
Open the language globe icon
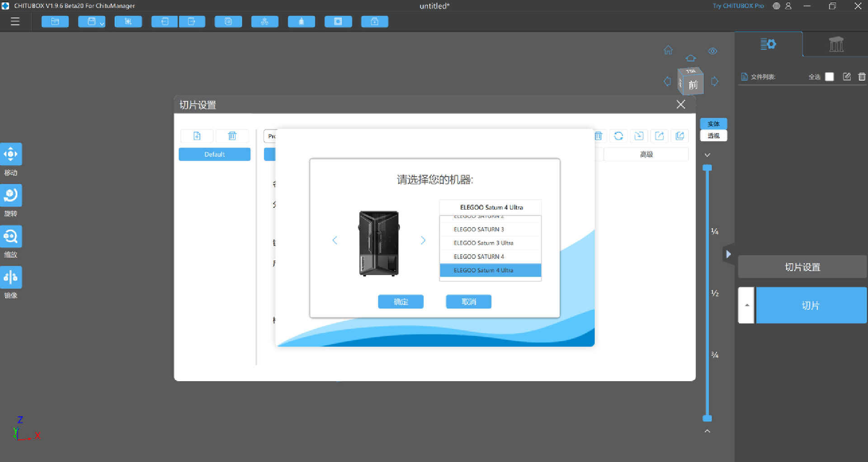[x=776, y=6]
